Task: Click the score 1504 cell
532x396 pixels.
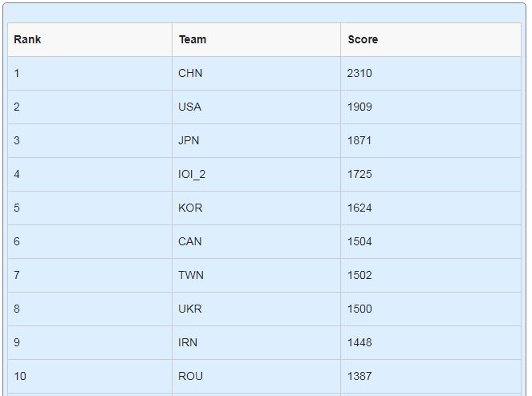Action: point(431,241)
